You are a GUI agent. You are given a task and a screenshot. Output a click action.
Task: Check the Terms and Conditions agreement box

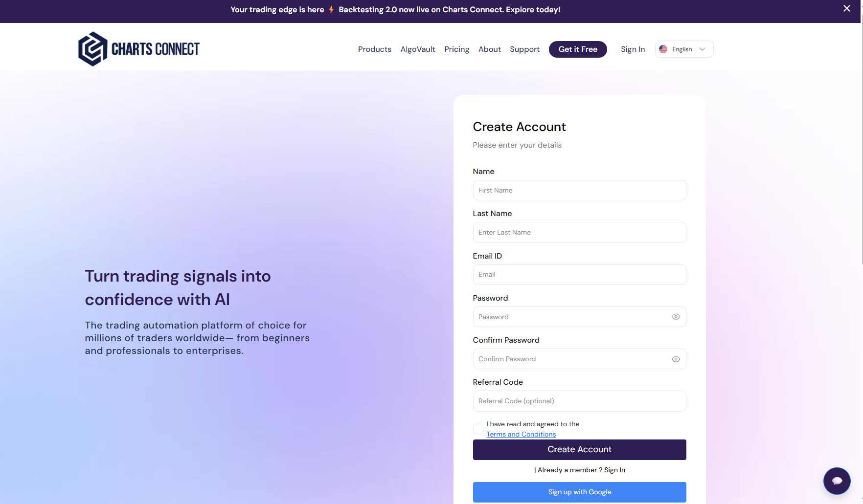point(478,429)
